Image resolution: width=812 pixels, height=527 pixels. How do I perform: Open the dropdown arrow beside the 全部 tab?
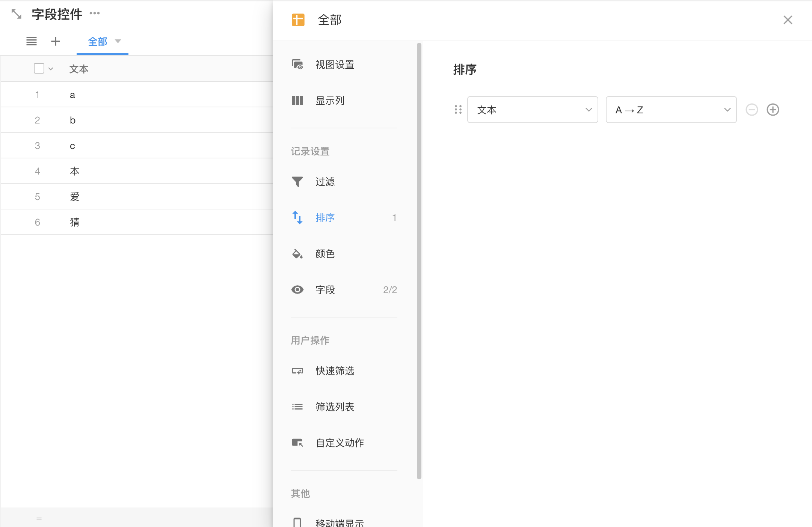pyautogui.click(x=118, y=41)
